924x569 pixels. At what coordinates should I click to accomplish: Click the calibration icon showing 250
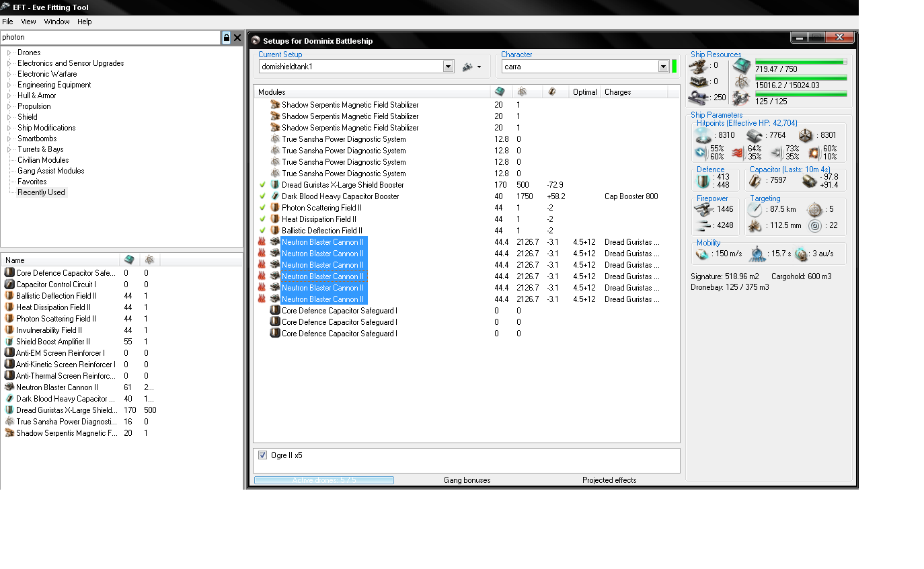699,98
